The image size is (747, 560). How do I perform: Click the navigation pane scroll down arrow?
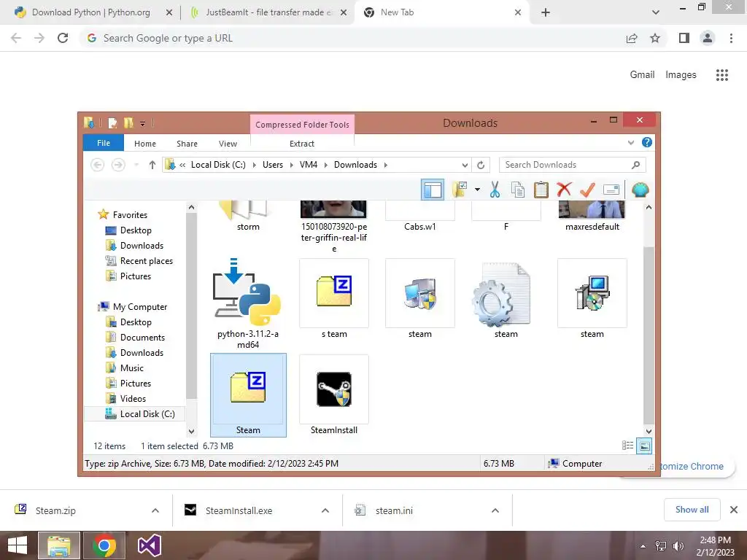pos(191,432)
